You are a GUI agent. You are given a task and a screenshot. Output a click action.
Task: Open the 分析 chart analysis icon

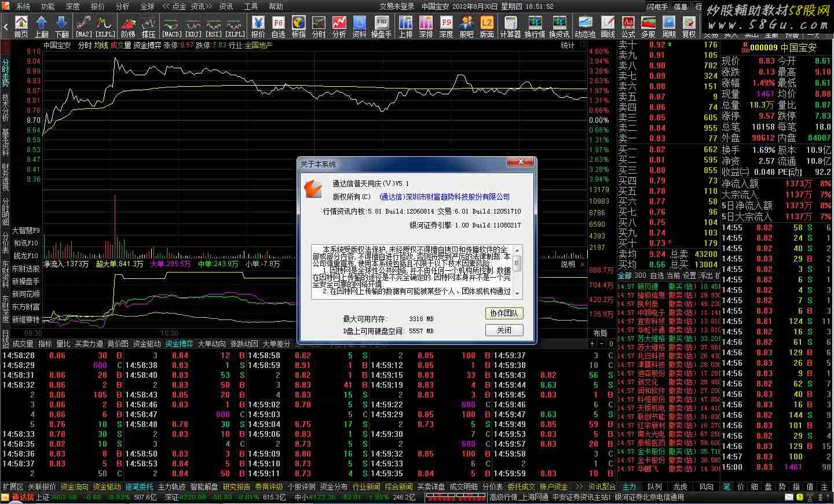(339, 27)
